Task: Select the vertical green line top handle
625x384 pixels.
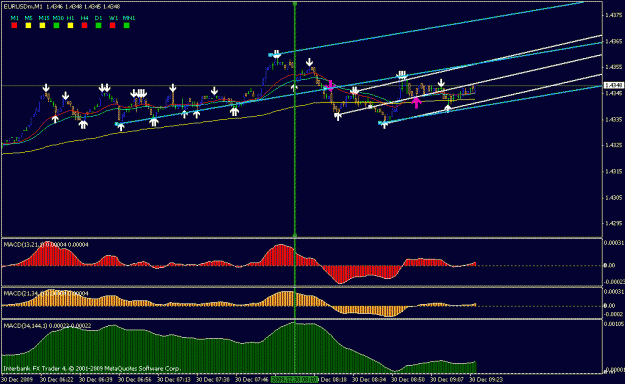Action: tap(295, 4)
